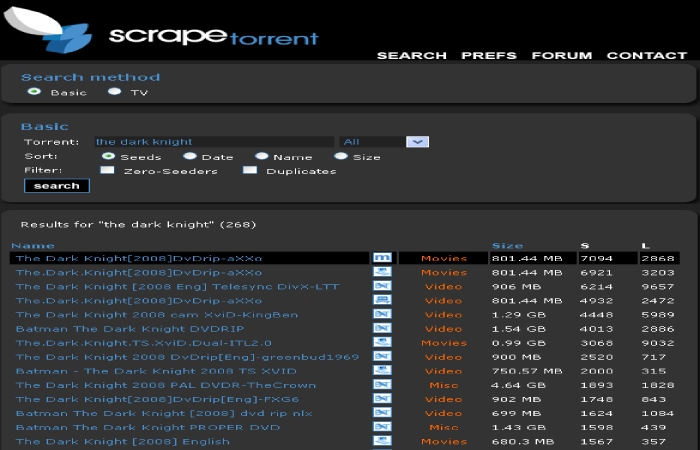Select the Basic search method radio
Viewport: 700px width, 450px height.
[x=34, y=92]
